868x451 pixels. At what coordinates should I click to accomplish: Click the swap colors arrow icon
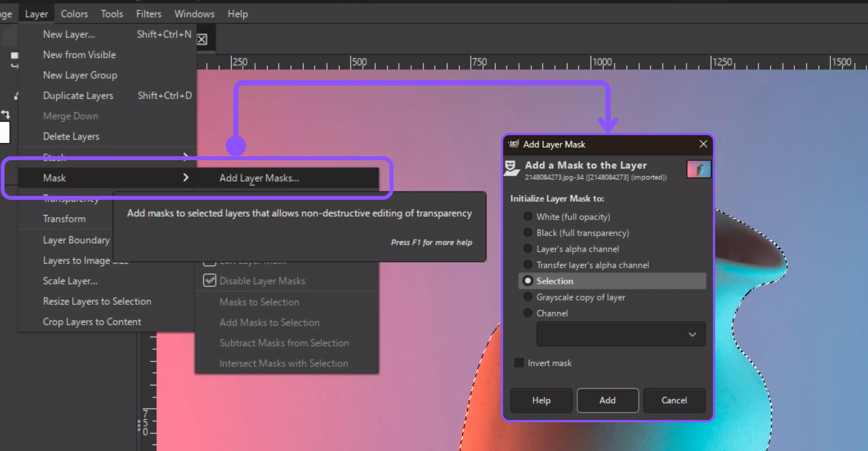pos(5,114)
